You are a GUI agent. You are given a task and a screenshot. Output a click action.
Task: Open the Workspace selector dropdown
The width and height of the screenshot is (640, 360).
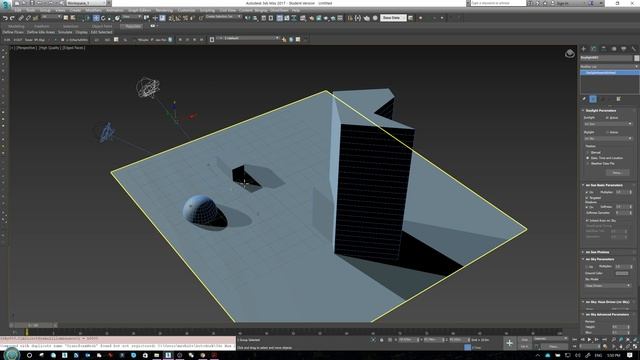[x=88, y=3]
